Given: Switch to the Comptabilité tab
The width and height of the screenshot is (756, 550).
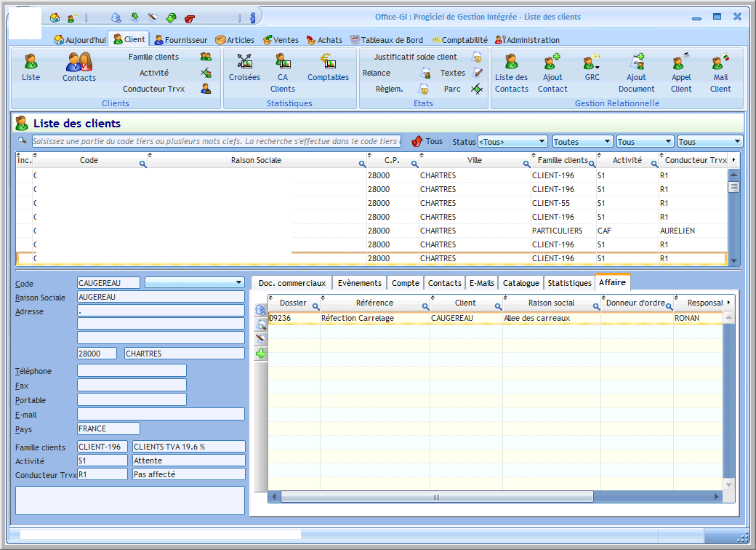Looking at the screenshot, I should coord(459,40).
